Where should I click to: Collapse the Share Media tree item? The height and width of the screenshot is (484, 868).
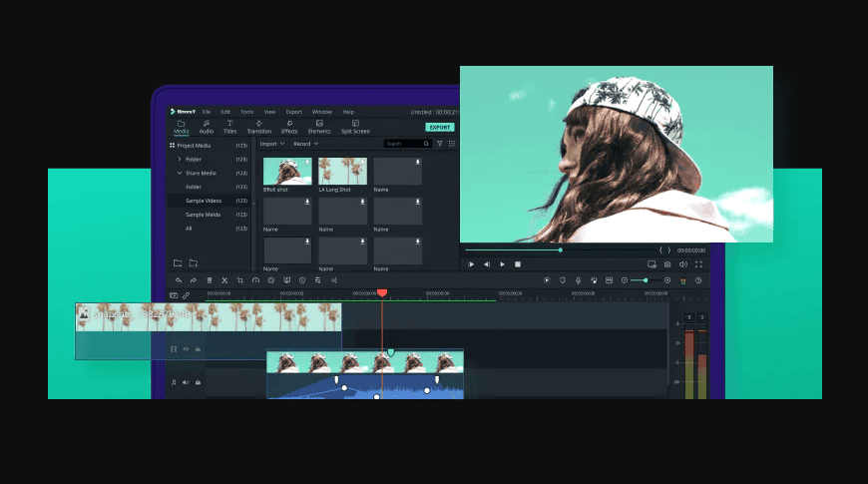click(180, 173)
